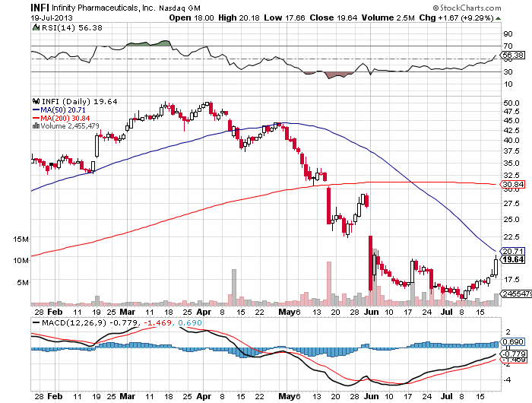Click the 25.0 price axis label
Image resolution: width=532 pixels, height=403 pixels.
coord(511,219)
